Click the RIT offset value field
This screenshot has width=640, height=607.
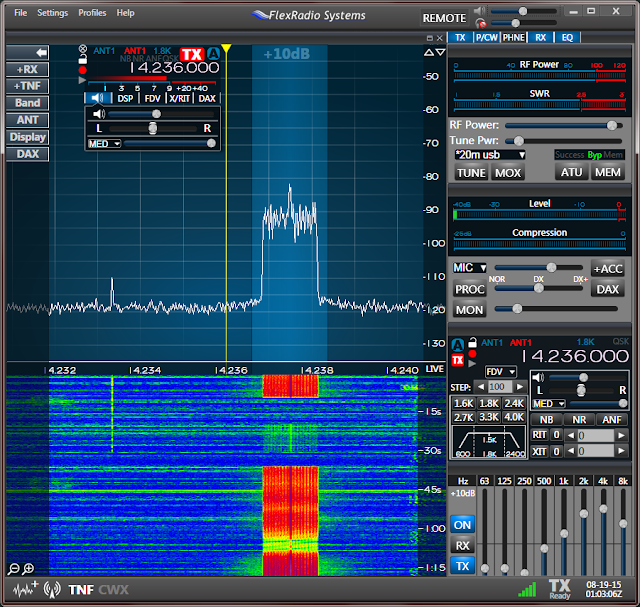pyautogui.click(x=595, y=436)
